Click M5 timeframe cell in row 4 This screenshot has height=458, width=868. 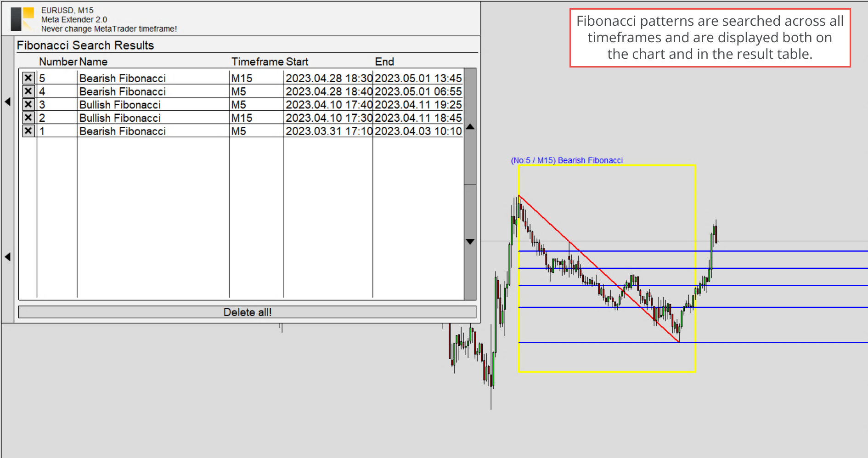[x=239, y=91]
